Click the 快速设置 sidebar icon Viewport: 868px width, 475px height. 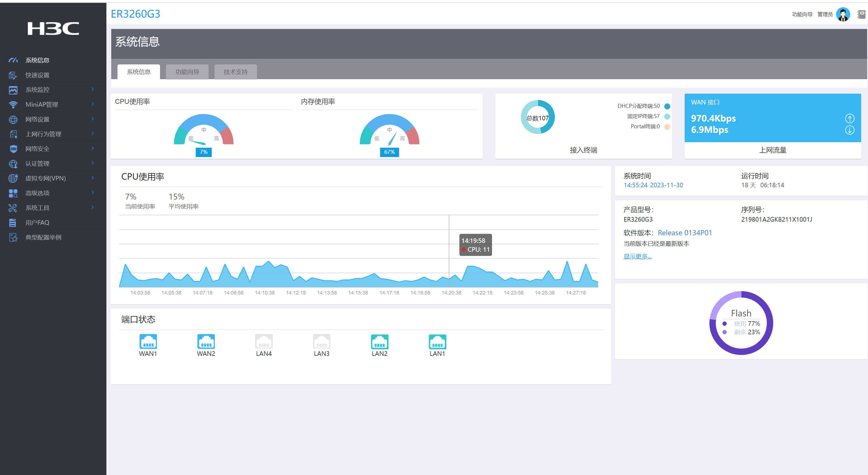[x=13, y=75]
